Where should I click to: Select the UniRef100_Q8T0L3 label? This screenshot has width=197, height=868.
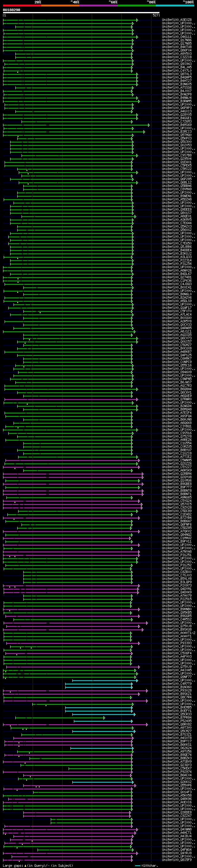177,74
